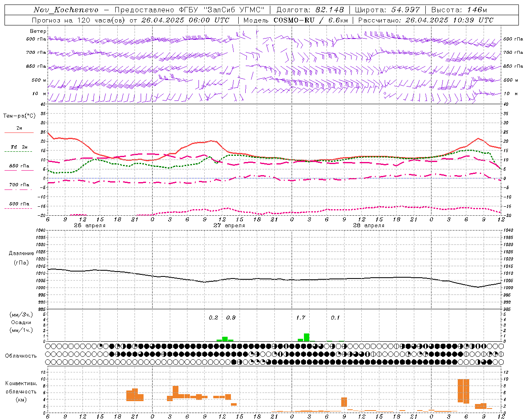Click the Тем-ра(°C) temperature label

click(19, 116)
